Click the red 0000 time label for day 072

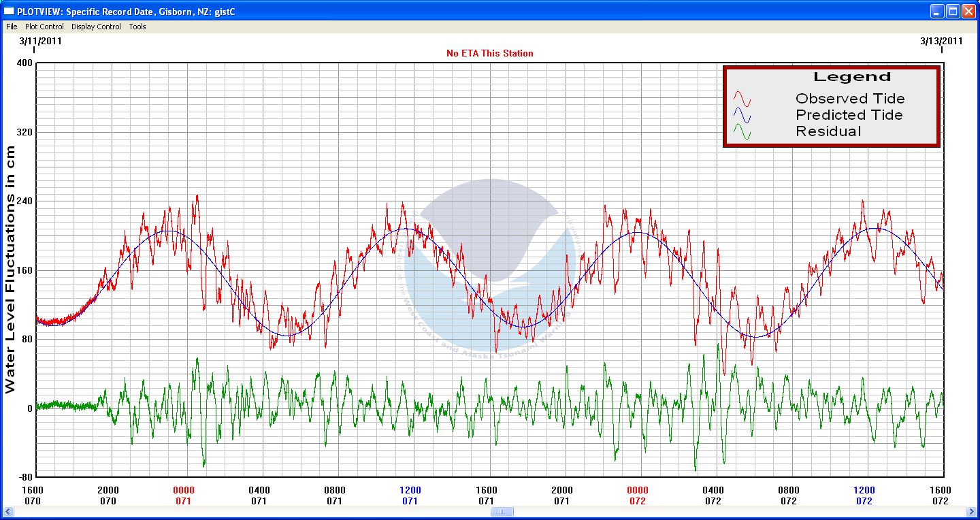point(638,490)
